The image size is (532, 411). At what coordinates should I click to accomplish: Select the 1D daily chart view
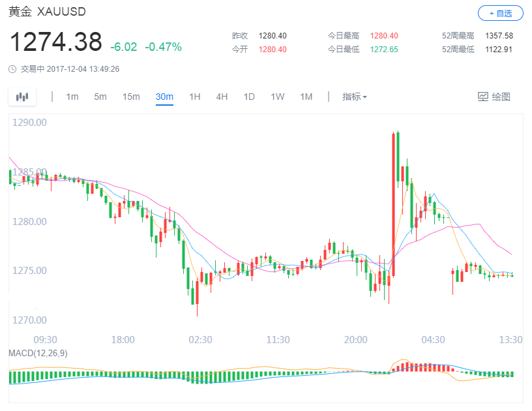(248, 96)
